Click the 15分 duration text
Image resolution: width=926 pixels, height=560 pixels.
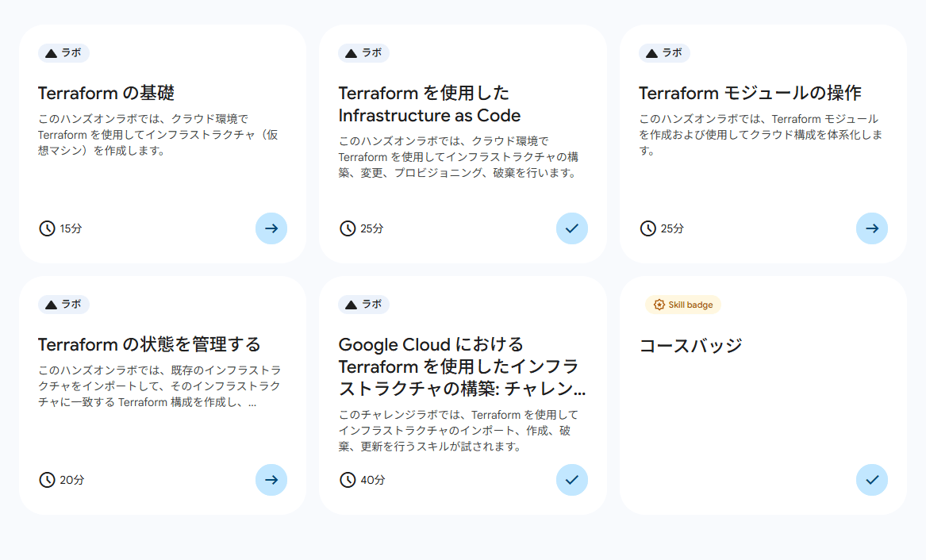(x=71, y=229)
